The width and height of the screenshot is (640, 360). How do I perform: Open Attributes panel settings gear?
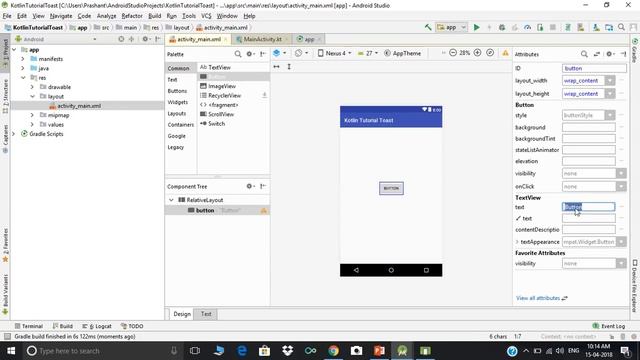(x=609, y=54)
